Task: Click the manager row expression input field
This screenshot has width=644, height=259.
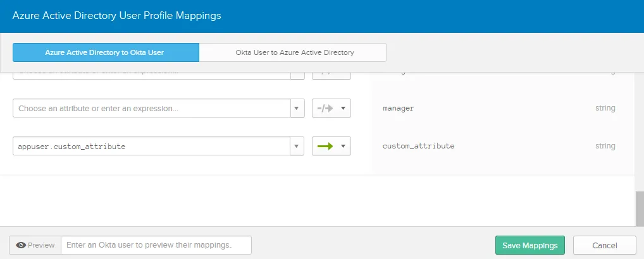Action: point(151,108)
